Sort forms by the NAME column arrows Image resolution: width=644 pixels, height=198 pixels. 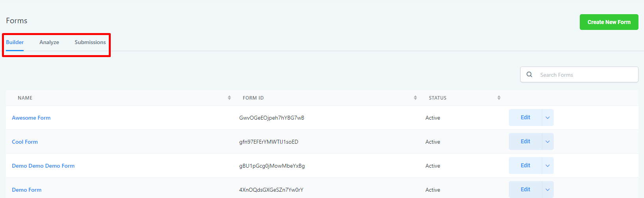(x=229, y=98)
